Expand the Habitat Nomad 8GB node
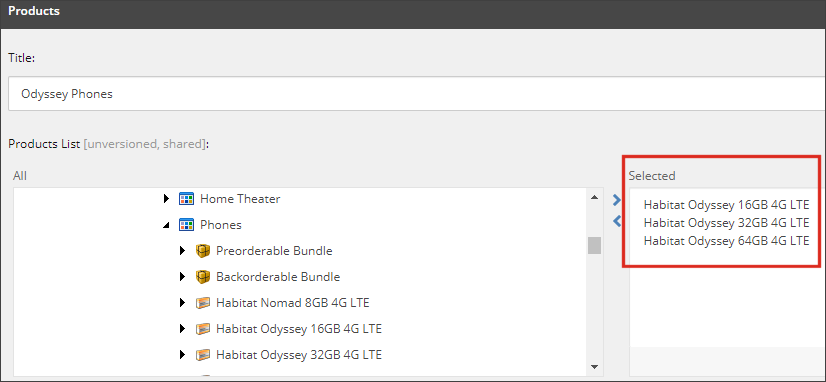The height and width of the screenshot is (382, 826). click(182, 303)
